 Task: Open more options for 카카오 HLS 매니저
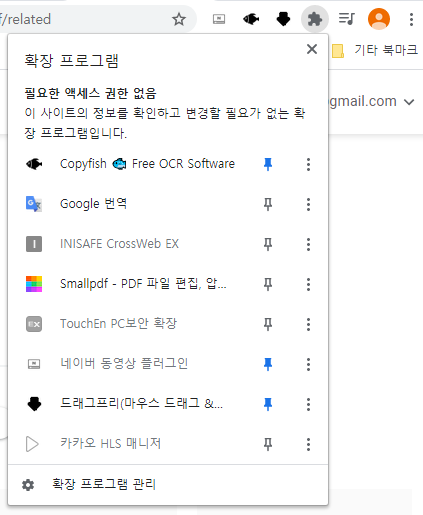point(308,444)
